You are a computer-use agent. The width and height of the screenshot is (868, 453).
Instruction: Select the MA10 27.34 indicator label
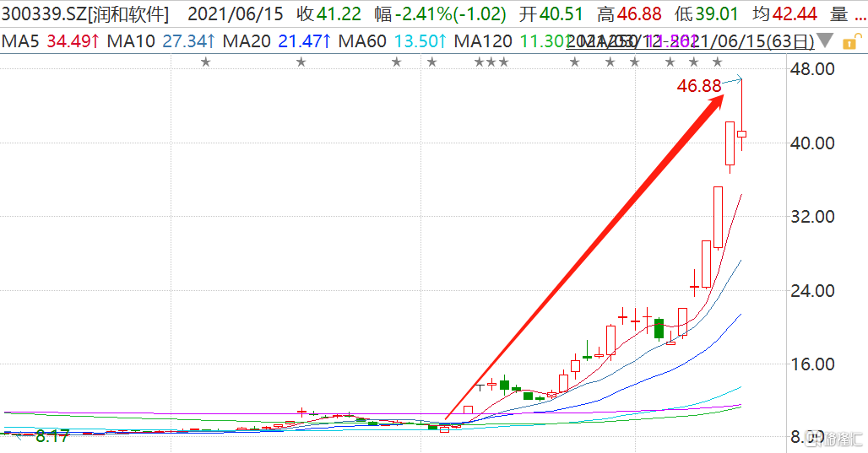pyautogui.click(x=160, y=41)
